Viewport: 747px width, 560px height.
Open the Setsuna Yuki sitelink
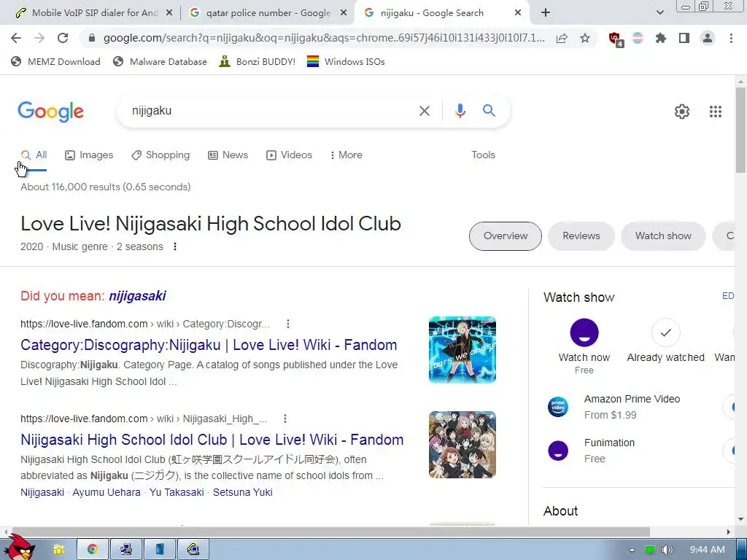point(242,492)
